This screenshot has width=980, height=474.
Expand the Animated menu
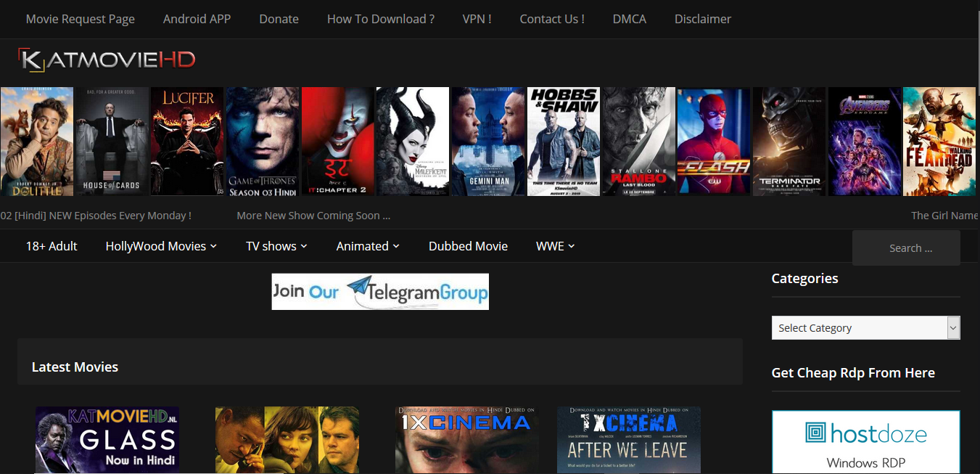point(368,246)
